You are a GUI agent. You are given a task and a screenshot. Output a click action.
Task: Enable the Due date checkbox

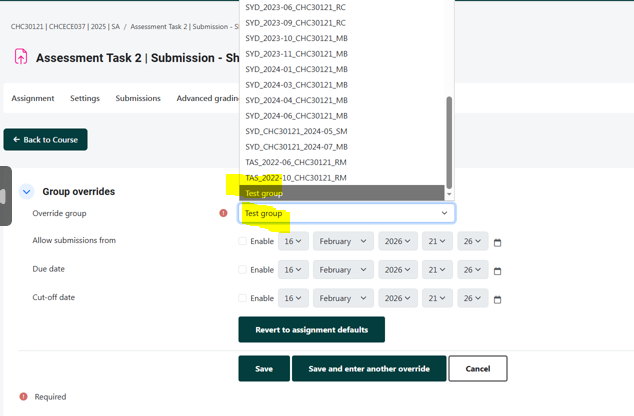[x=243, y=269]
